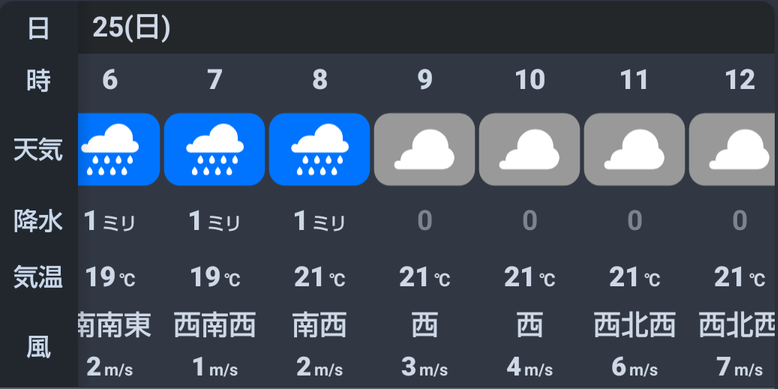
Task: Tap the 6m/s wind speed at 11 o'clock
Action: tap(635, 368)
